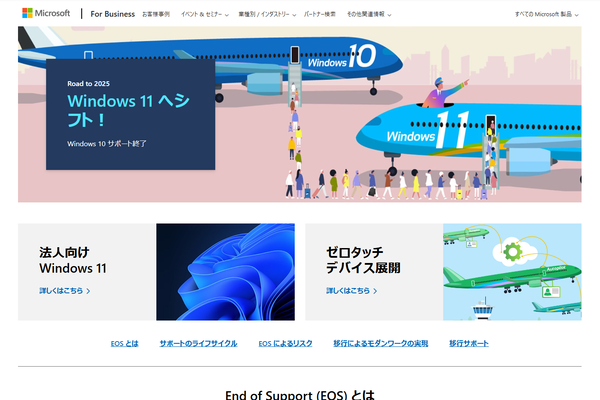
Task: Click the green Autopilot airplane thumbnail
Action: point(512,272)
